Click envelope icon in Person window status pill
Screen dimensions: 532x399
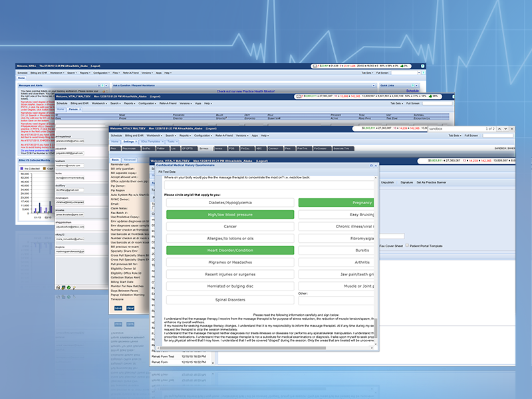[x=298, y=96]
